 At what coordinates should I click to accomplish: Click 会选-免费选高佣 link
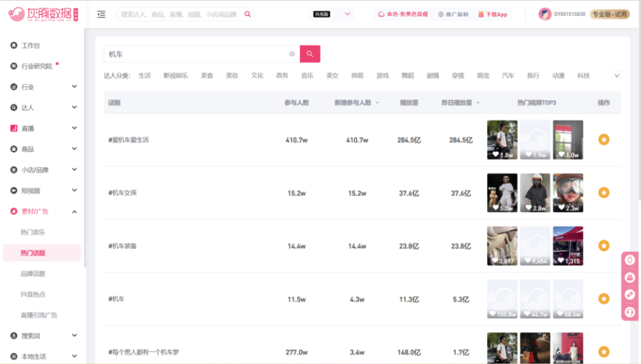click(x=402, y=14)
